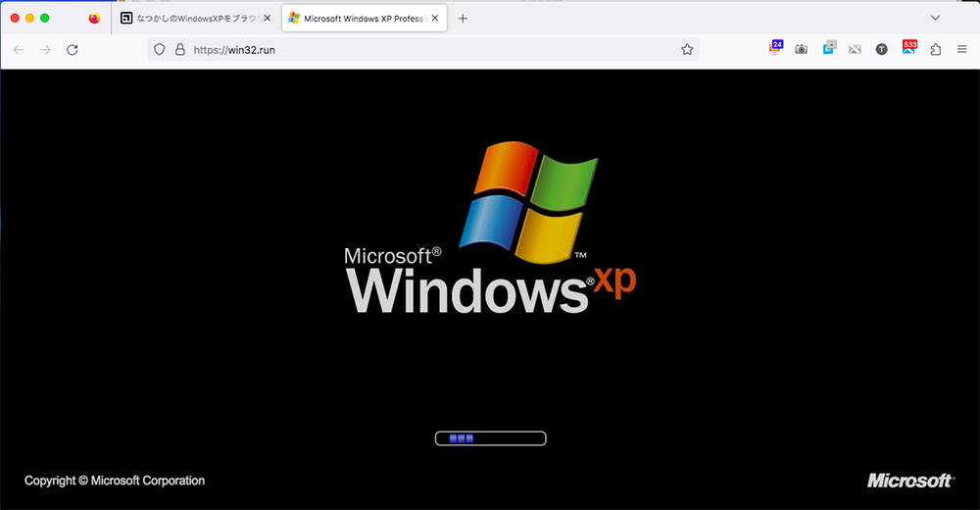View site security via padlock icon

coord(180,49)
